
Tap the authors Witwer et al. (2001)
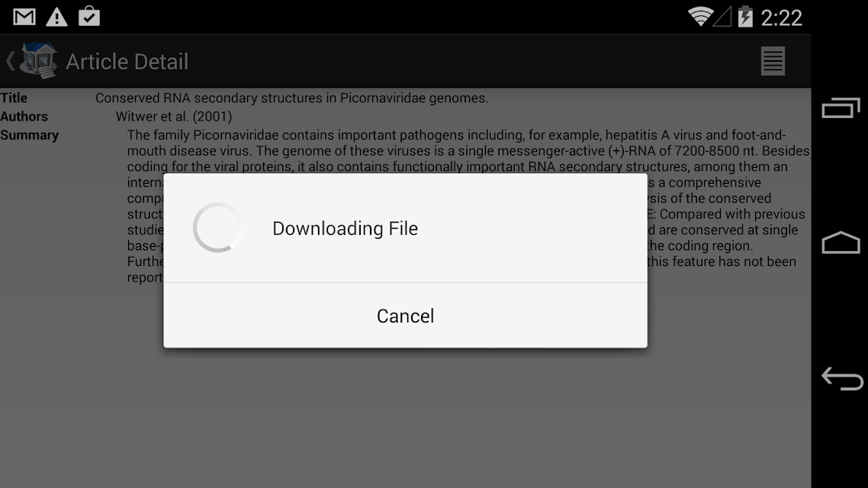[x=174, y=117]
